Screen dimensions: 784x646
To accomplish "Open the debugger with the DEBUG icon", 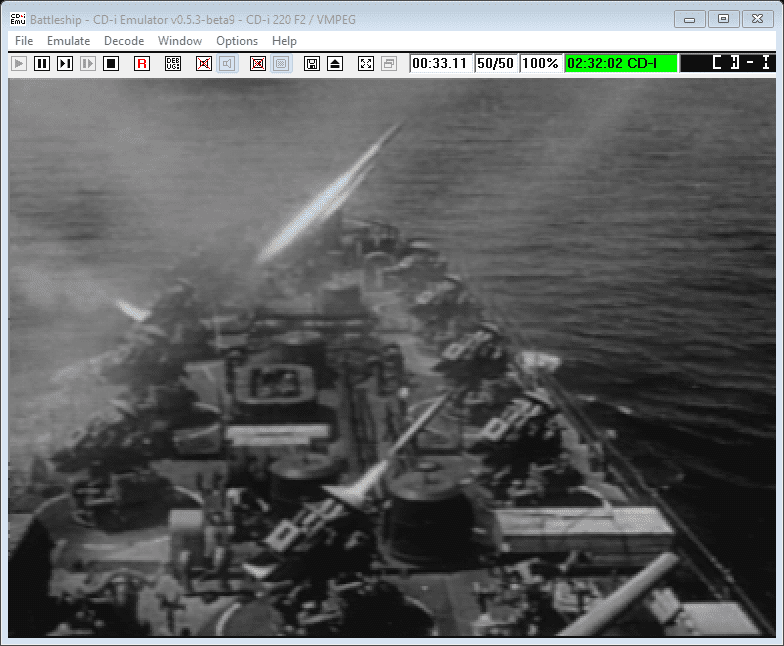I will click(x=173, y=63).
